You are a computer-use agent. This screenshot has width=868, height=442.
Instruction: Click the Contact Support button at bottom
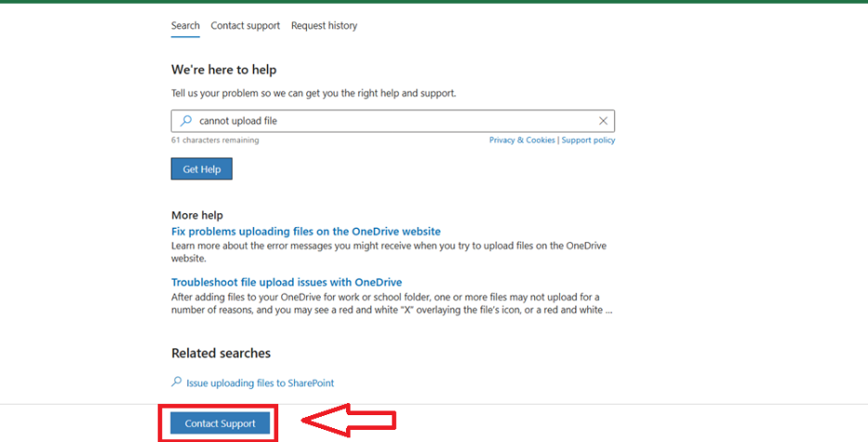[x=221, y=423]
